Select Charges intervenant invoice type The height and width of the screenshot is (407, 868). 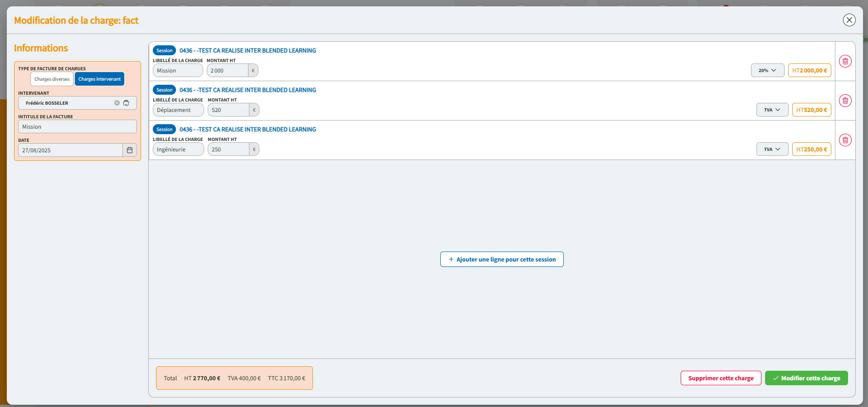click(99, 79)
